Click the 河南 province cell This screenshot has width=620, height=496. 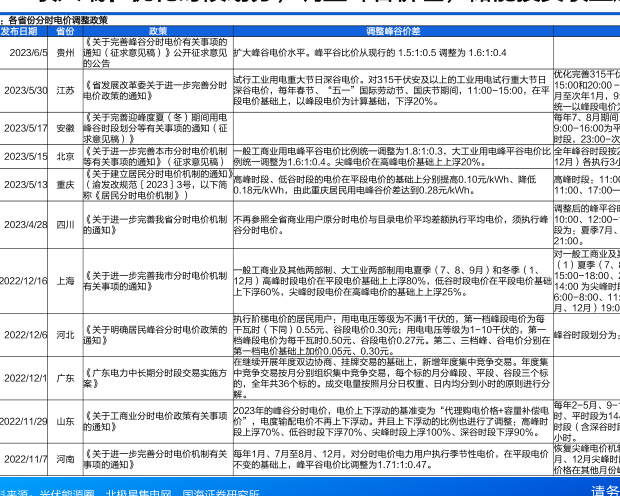[x=65, y=459]
